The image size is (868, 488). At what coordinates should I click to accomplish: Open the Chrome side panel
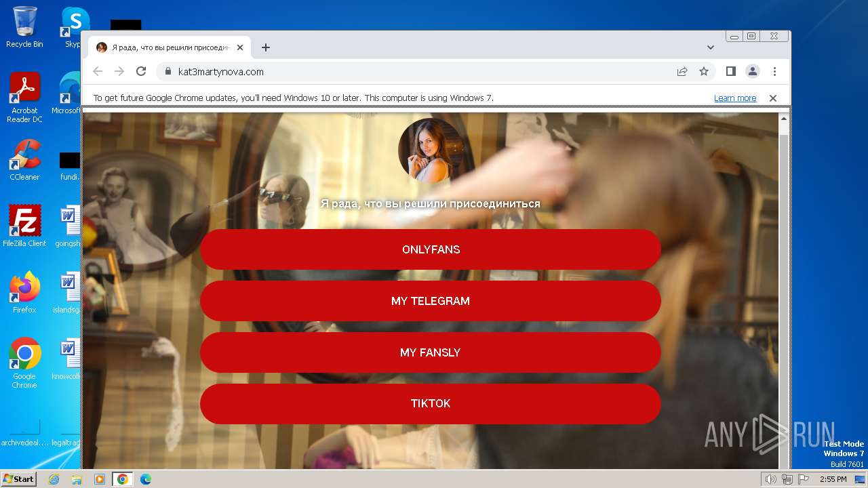pos(730,71)
